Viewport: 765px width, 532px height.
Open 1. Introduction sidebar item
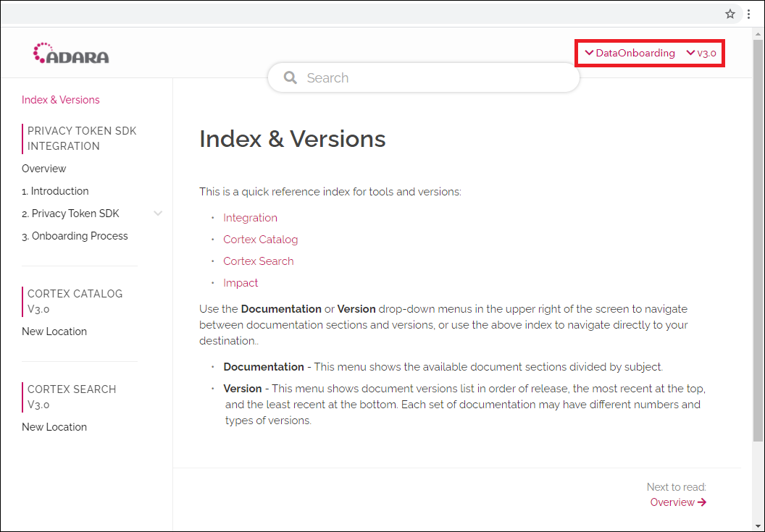(x=55, y=191)
